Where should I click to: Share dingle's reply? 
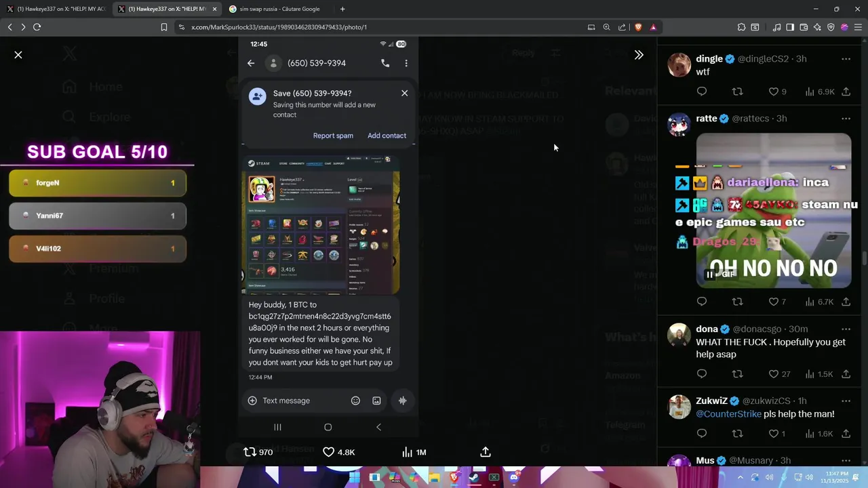pyautogui.click(x=846, y=91)
